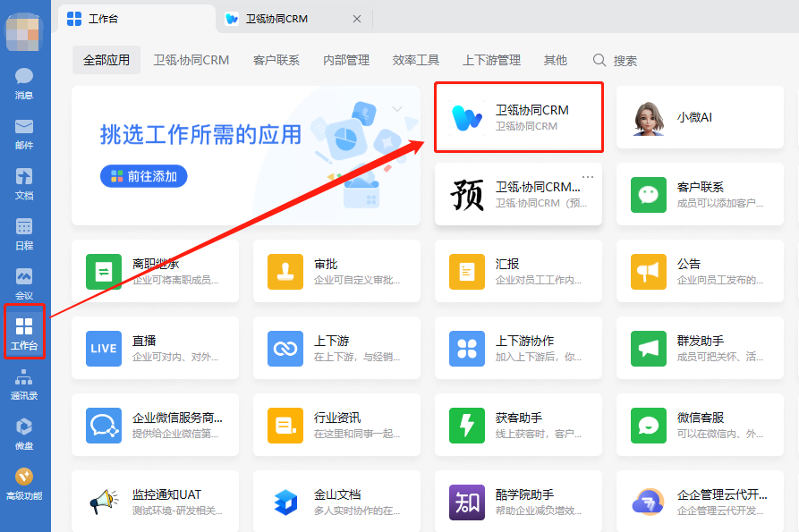Select the 其他 category tab
Image resolution: width=799 pixels, height=532 pixels.
pyautogui.click(x=555, y=60)
